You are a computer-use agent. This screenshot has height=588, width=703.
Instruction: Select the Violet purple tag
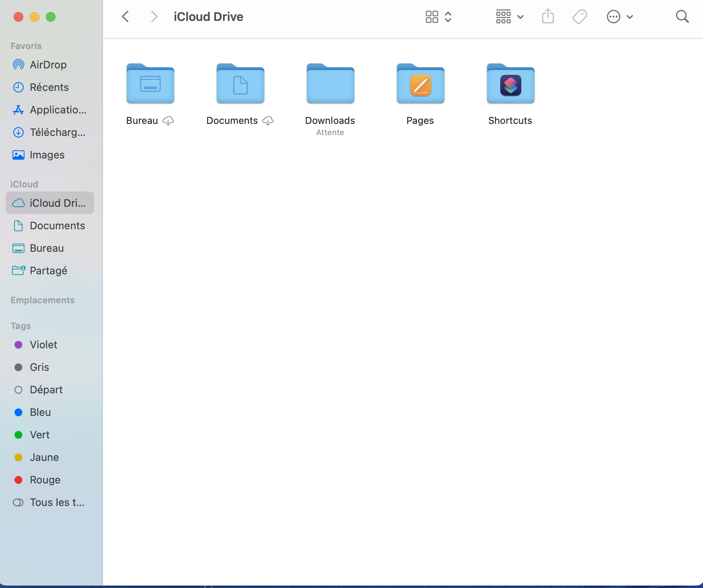click(x=43, y=345)
